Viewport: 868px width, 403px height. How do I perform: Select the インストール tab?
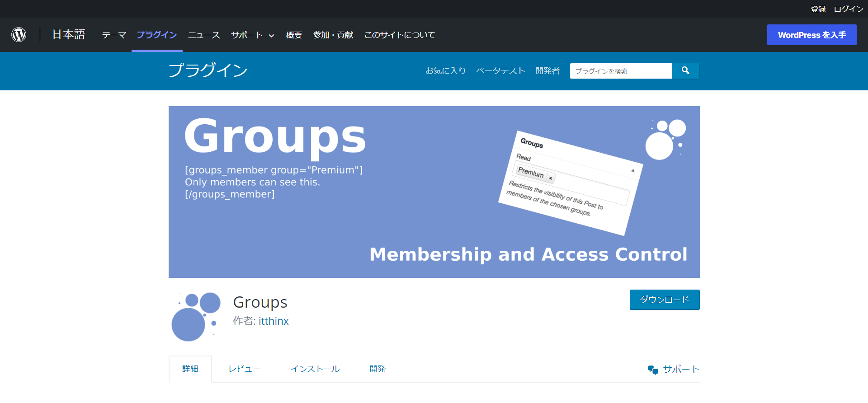coord(315,369)
